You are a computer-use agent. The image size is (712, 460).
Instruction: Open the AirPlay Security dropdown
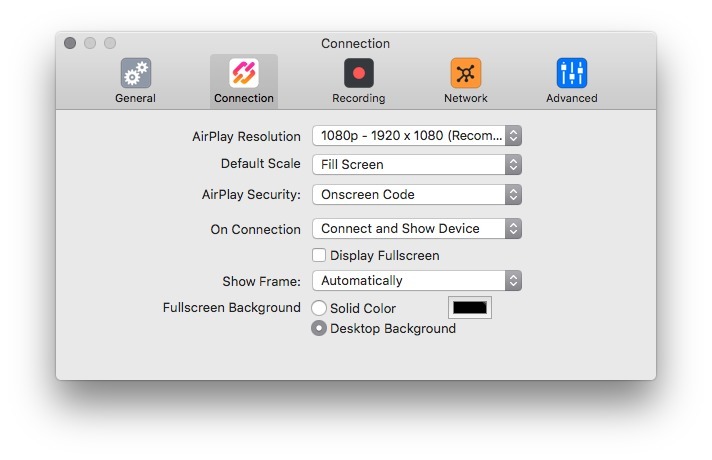417,194
